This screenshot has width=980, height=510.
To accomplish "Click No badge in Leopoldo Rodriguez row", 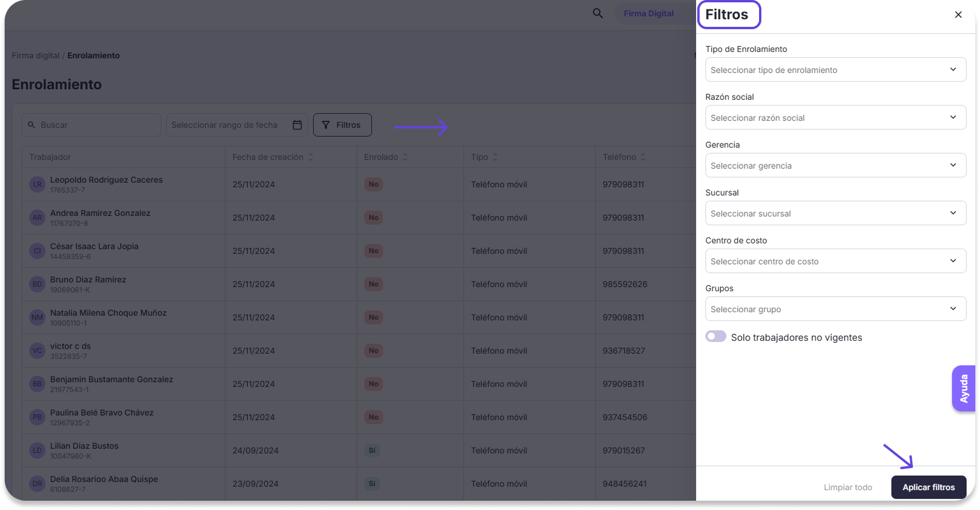I will [x=374, y=184].
